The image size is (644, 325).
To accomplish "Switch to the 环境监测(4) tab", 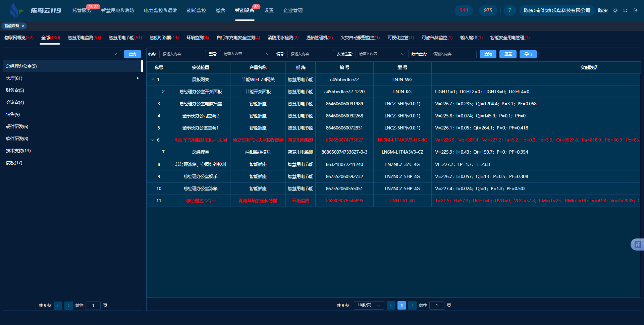I will (198, 38).
